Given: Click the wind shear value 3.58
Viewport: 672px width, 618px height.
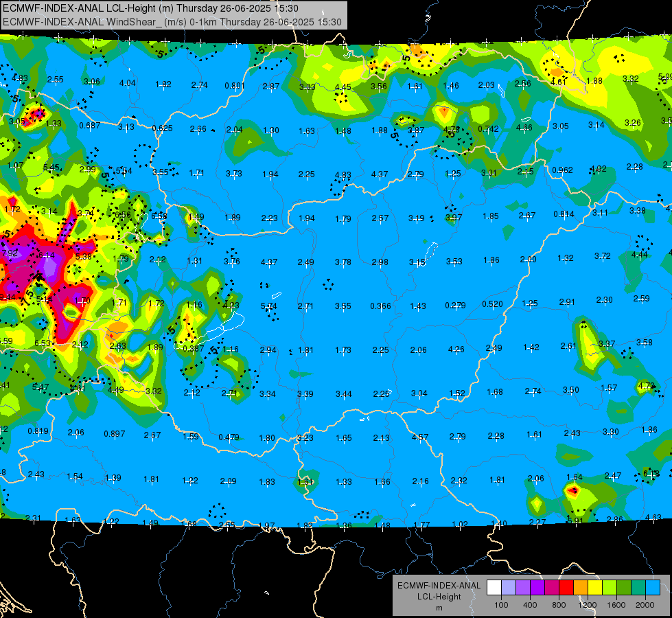Looking at the screenshot, I should 645,342.
